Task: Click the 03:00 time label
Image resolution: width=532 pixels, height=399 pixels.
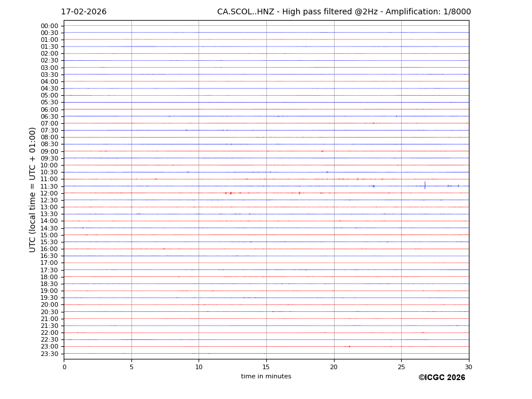Action: (49, 68)
